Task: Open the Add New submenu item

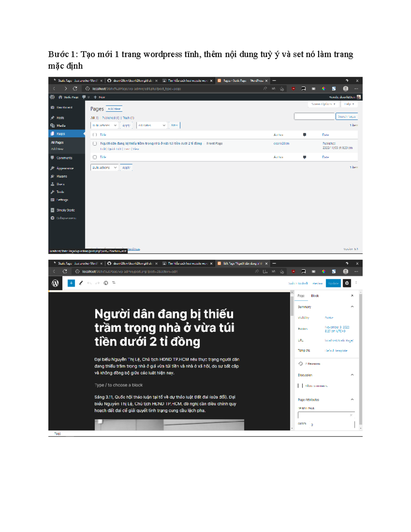Action: click(57, 149)
